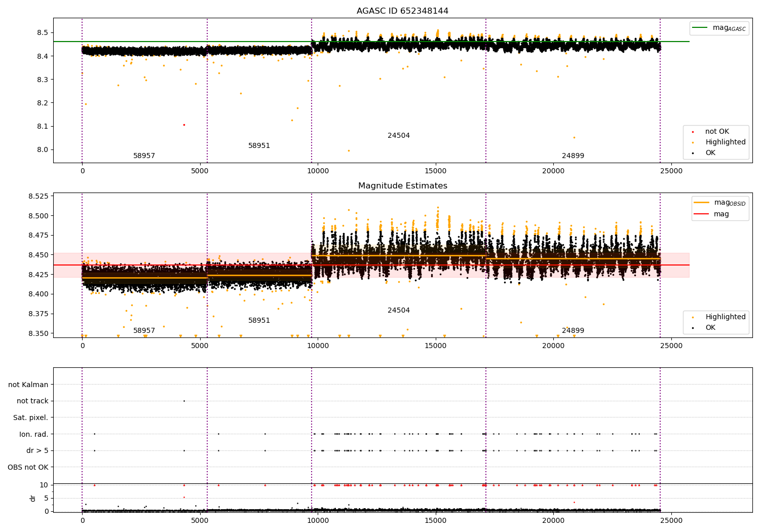Click the obsid label 24899 in Magnitude Estimates plot
The width and height of the screenshot is (760, 532).
coord(573,331)
